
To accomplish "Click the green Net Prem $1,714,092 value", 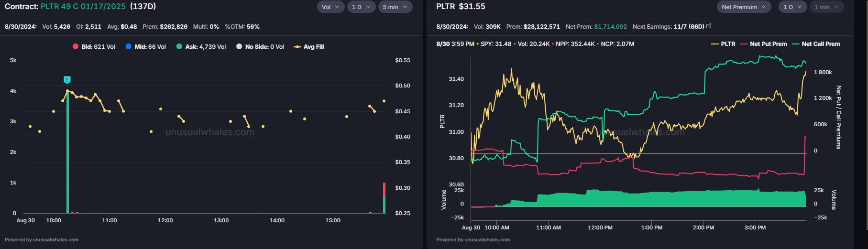I will point(610,27).
